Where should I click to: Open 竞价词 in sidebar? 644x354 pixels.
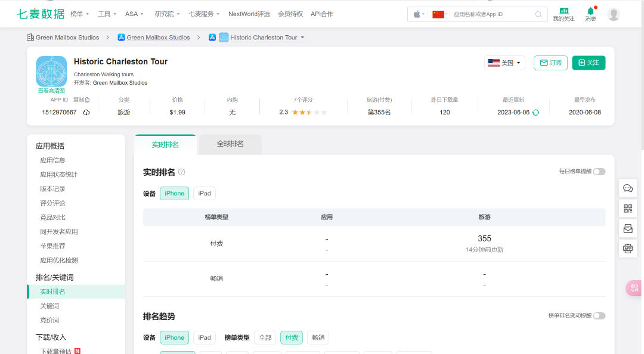coord(49,320)
